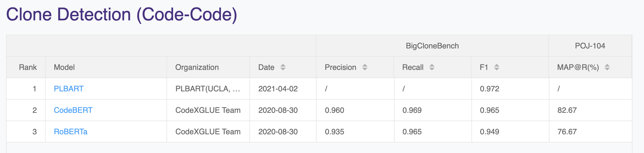This screenshot has width=644, height=153.
Task: Click the Date column header text
Action: point(266,67)
